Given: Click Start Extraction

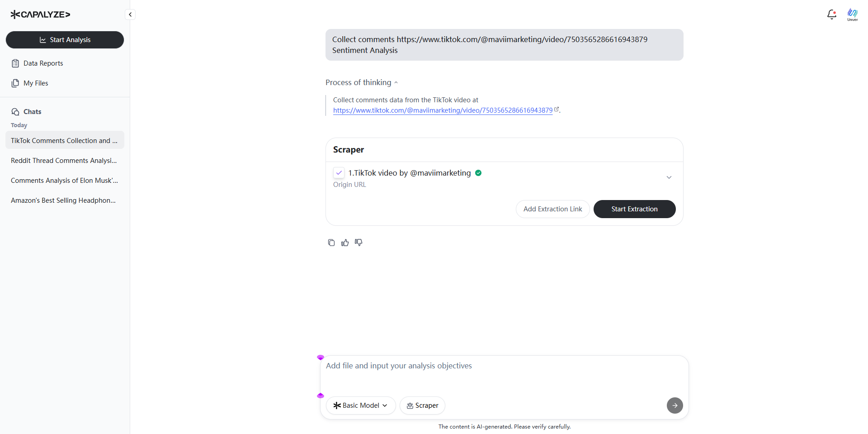Looking at the screenshot, I should tap(634, 209).
